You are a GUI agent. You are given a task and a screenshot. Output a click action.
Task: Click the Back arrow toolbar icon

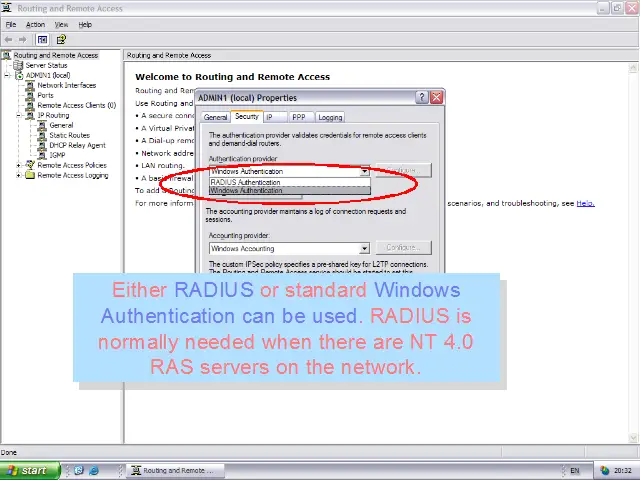[8, 40]
